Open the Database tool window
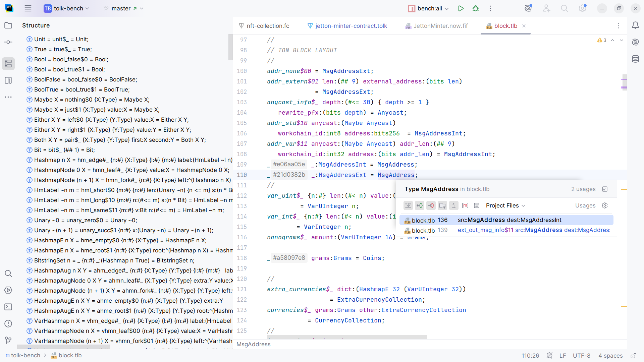 (635, 59)
